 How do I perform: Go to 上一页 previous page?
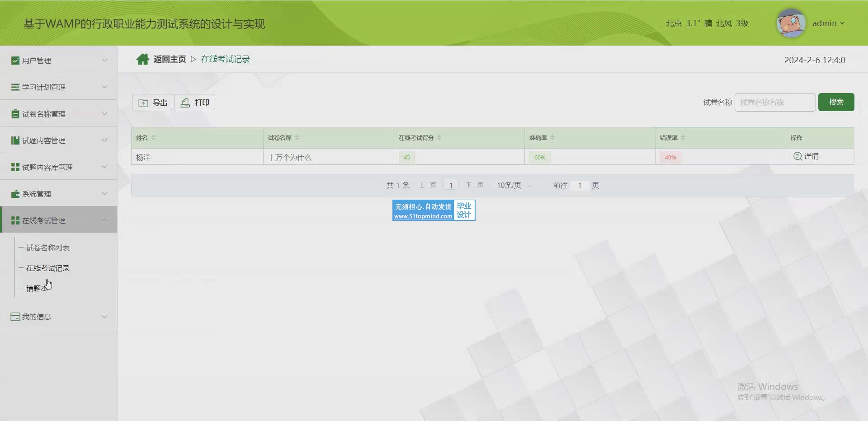427,185
